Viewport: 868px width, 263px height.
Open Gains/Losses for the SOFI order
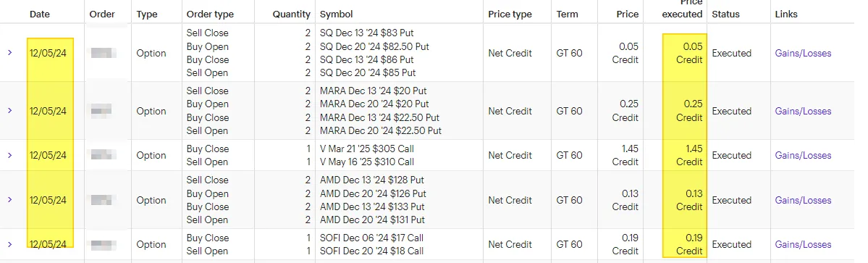coord(803,244)
